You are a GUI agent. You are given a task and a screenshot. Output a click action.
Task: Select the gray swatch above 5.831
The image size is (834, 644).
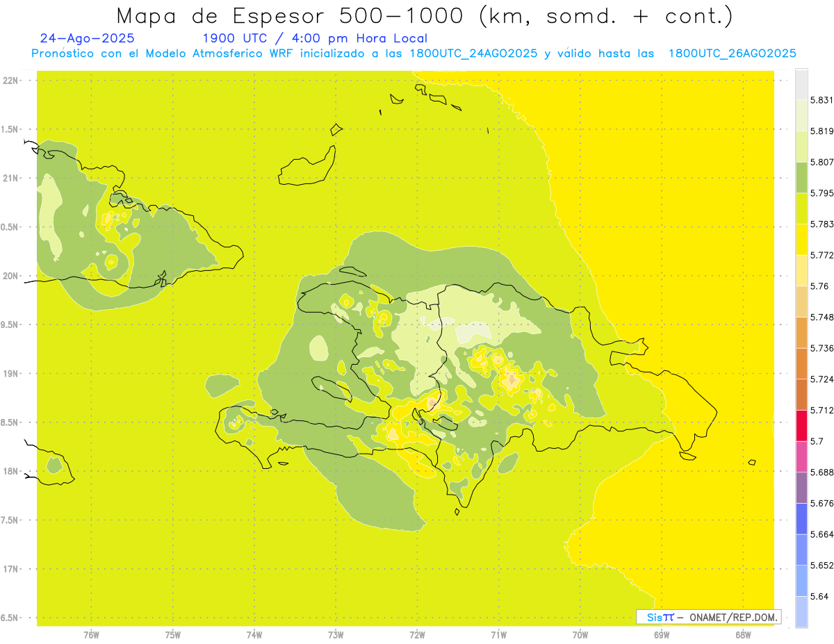pos(801,85)
